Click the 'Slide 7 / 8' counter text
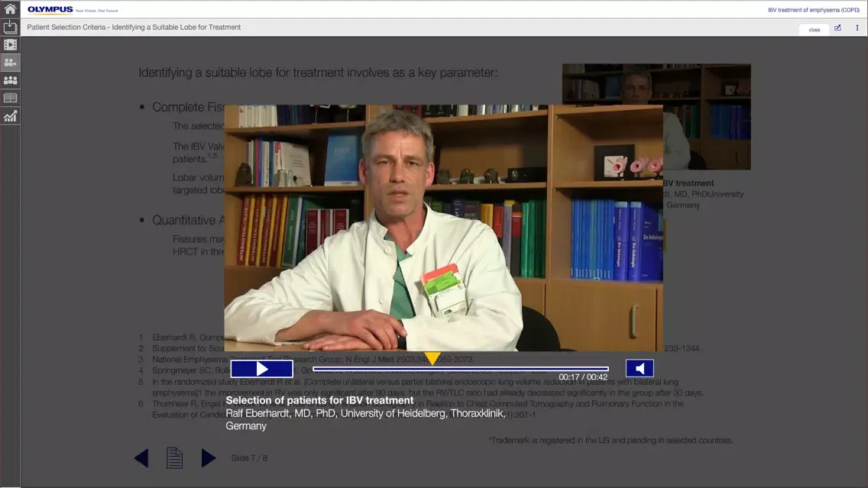The height and width of the screenshot is (488, 868). (x=249, y=458)
